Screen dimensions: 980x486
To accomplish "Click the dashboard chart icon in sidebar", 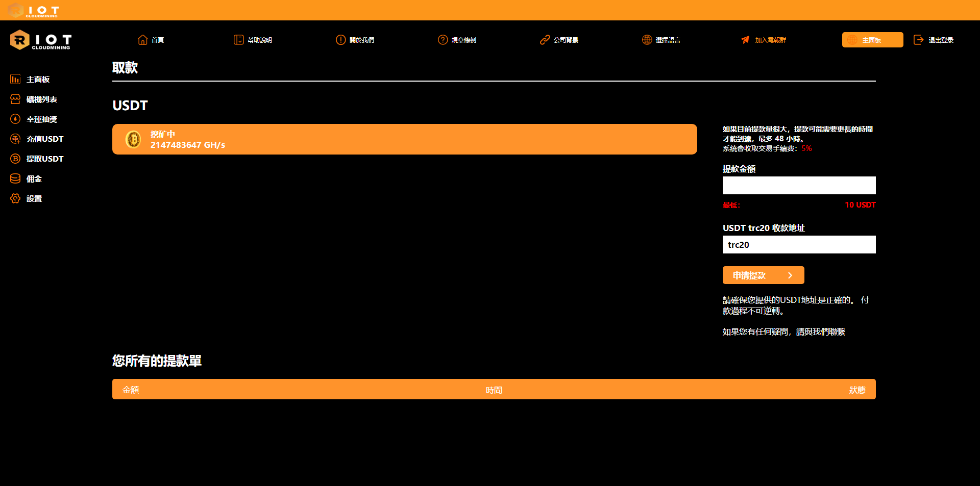I will (x=15, y=79).
